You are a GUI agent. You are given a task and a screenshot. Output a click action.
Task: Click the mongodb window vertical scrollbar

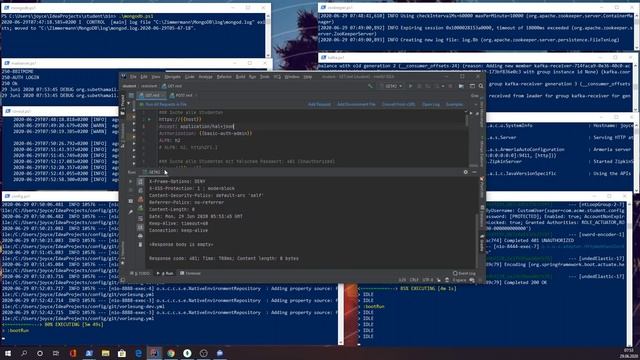point(268,35)
